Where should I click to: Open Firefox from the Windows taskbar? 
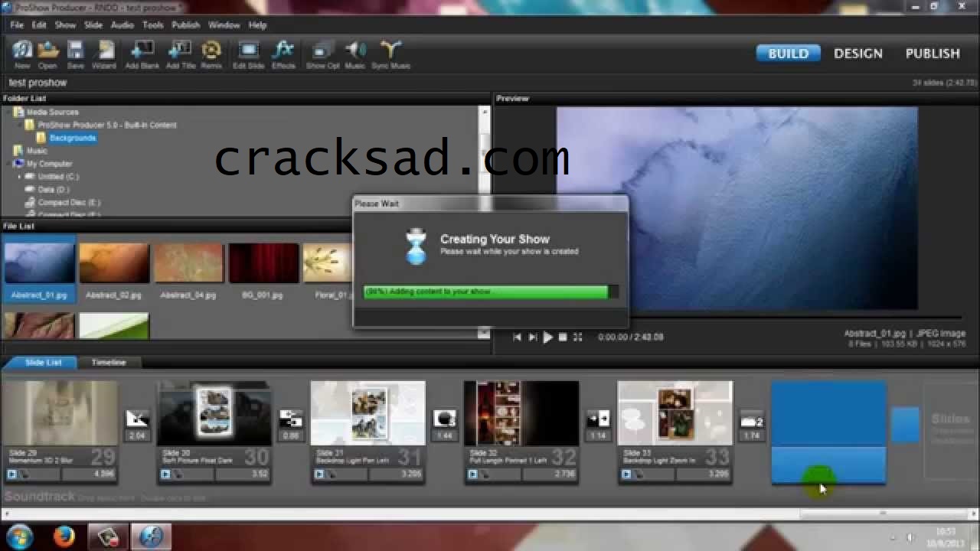pos(64,536)
